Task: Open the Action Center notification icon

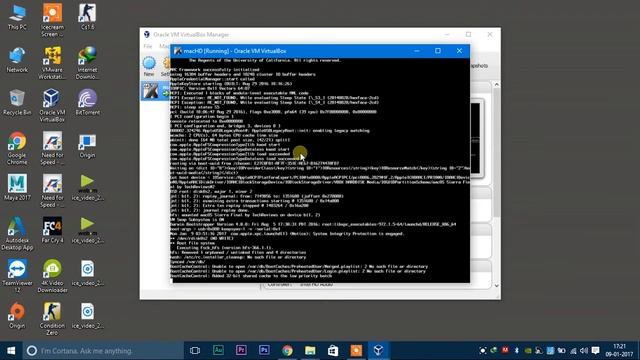Action: point(596,351)
